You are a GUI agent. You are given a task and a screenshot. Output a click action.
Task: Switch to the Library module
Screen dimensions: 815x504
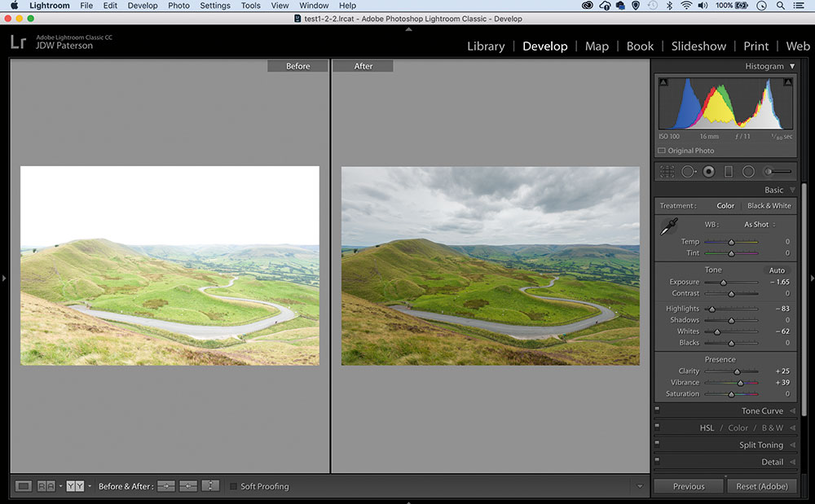pos(486,46)
